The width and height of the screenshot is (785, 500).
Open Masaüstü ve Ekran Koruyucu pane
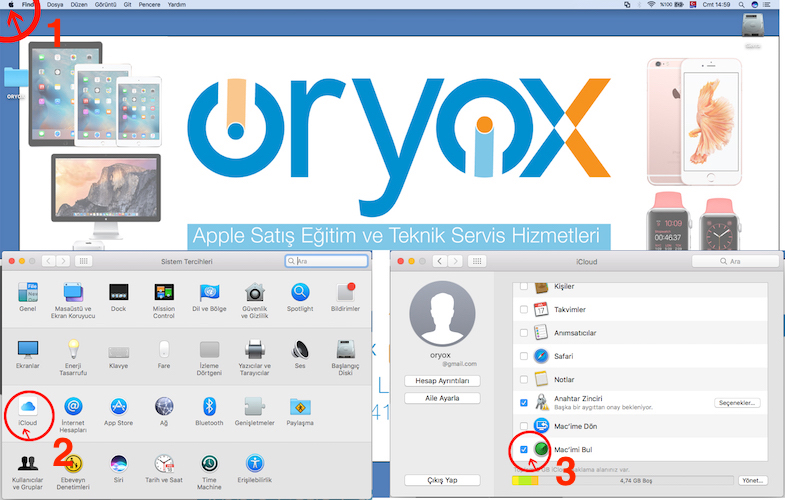point(73,300)
